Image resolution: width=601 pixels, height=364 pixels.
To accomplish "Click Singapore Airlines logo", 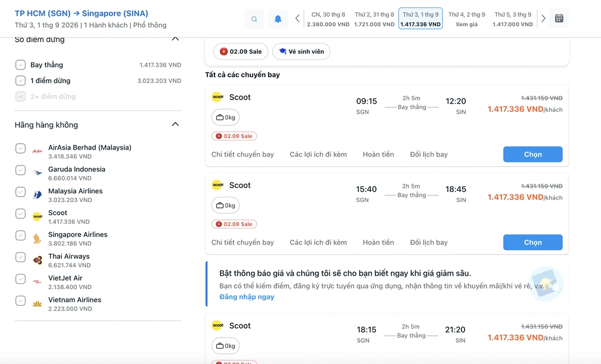I will (37, 239).
